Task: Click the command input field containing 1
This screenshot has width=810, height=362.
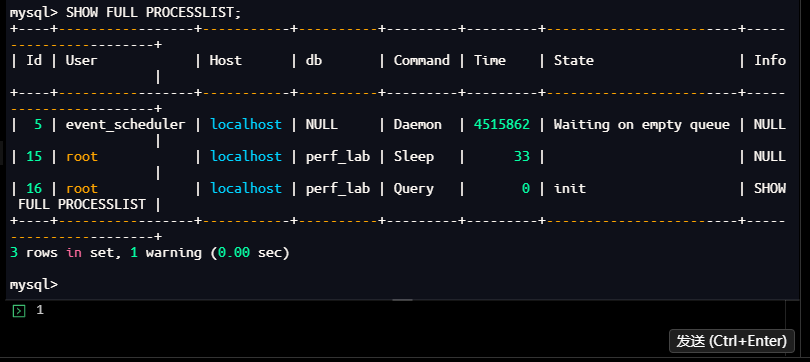Action: [398, 328]
